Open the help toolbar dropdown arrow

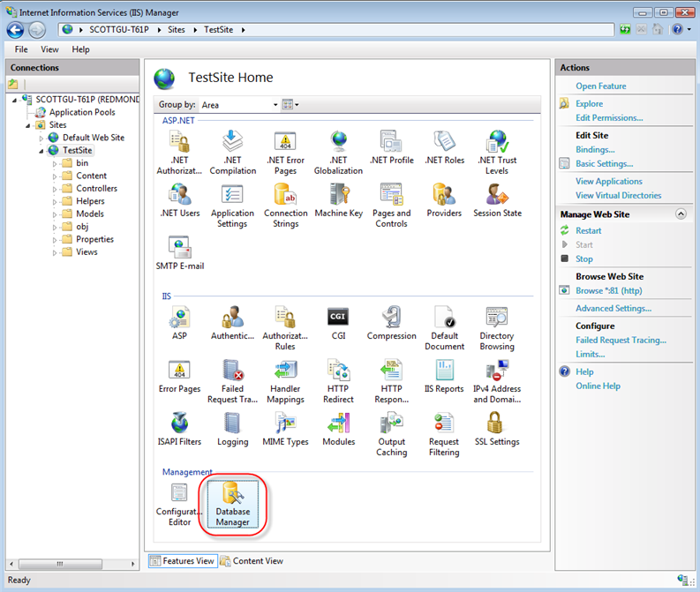pos(689,29)
